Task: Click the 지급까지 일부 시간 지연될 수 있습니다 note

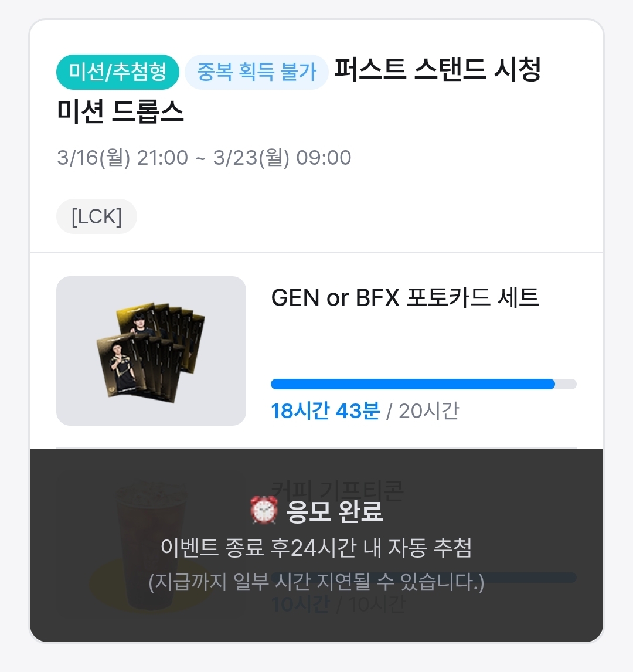Action: coord(316,582)
